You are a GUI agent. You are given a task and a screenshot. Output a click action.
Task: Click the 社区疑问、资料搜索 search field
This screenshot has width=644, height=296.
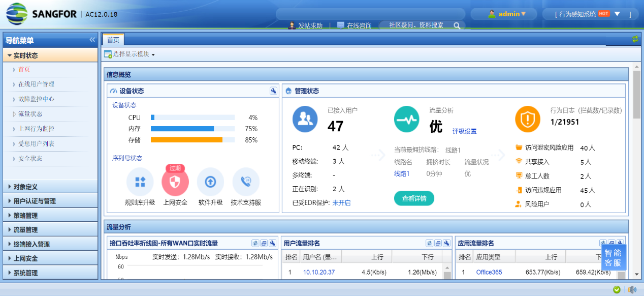[x=416, y=25]
